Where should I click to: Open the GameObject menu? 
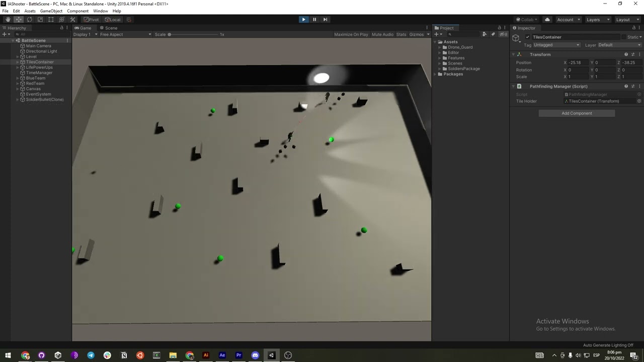51,11
